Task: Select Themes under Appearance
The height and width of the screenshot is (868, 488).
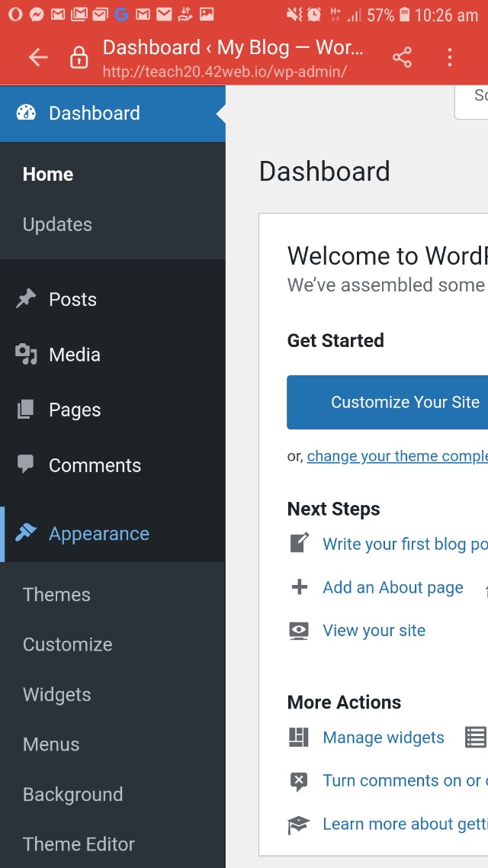Action: click(x=56, y=594)
